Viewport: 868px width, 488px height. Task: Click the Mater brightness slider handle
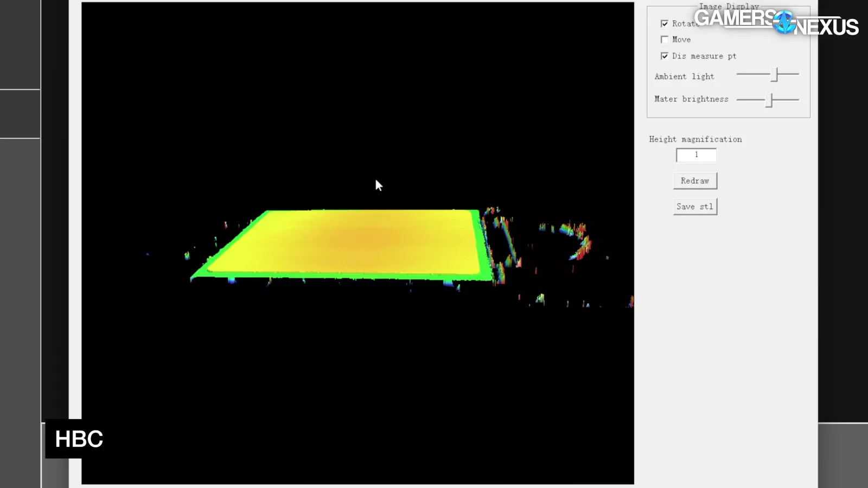click(x=769, y=100)
